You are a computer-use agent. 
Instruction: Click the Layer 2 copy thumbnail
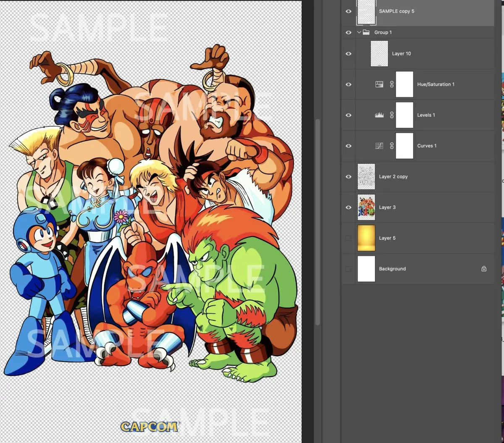click(x=366, y=177)
